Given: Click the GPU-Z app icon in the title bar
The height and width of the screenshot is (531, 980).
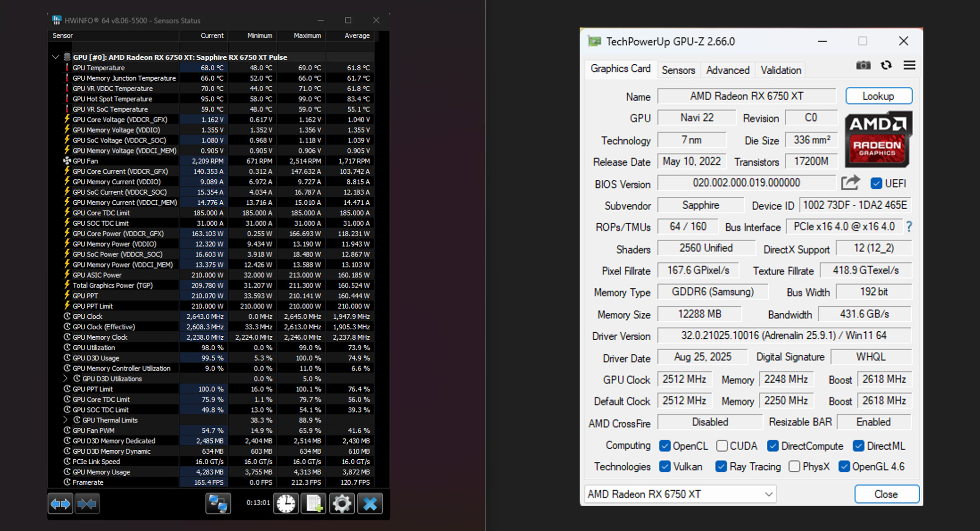Looking at the screenshot, I should coord(594,41).
